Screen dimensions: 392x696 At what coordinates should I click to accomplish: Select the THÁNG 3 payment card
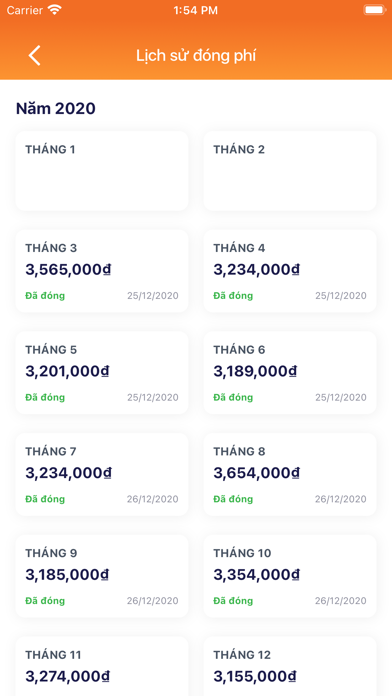(102, 271)
